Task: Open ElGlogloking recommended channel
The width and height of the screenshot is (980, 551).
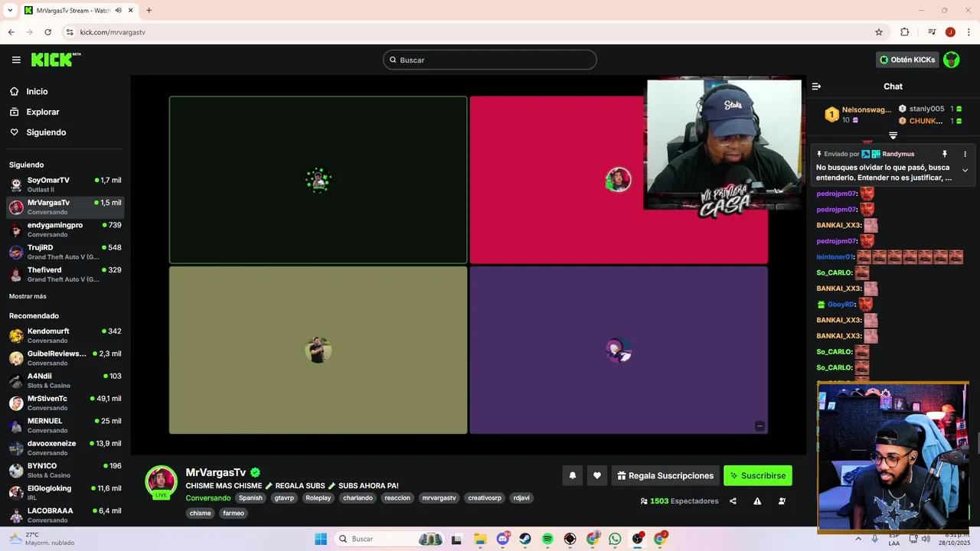Action: click(65, 492)
